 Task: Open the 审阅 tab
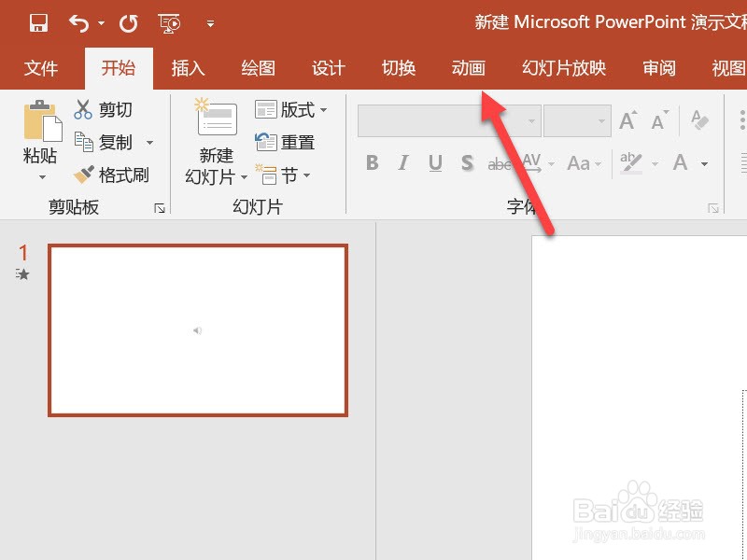[659, 68]
